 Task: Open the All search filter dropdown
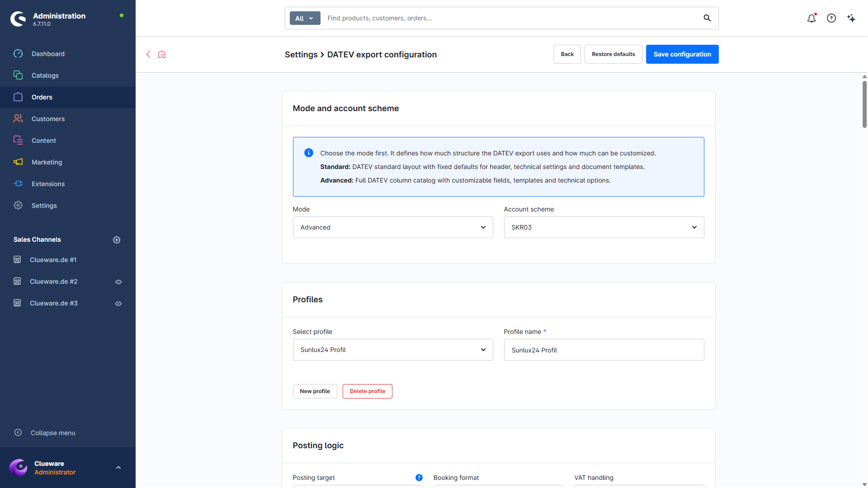pyautogui.click(x=305, y=18)
